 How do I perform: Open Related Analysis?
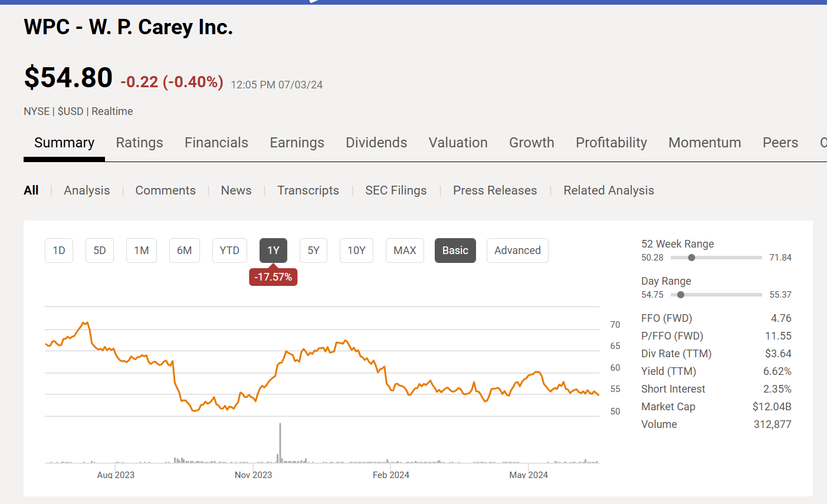tap(609, 190)
